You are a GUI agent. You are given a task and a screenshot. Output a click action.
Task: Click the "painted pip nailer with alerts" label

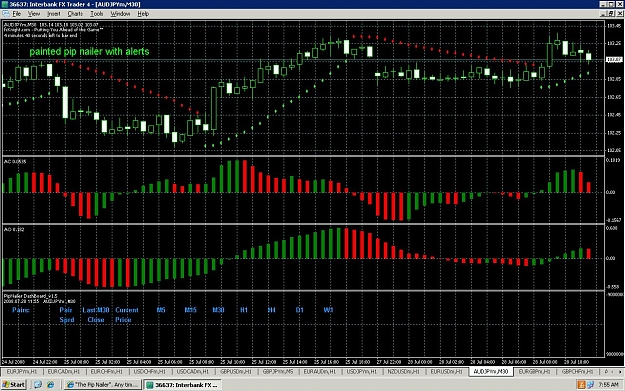click(x=89, y=51)
